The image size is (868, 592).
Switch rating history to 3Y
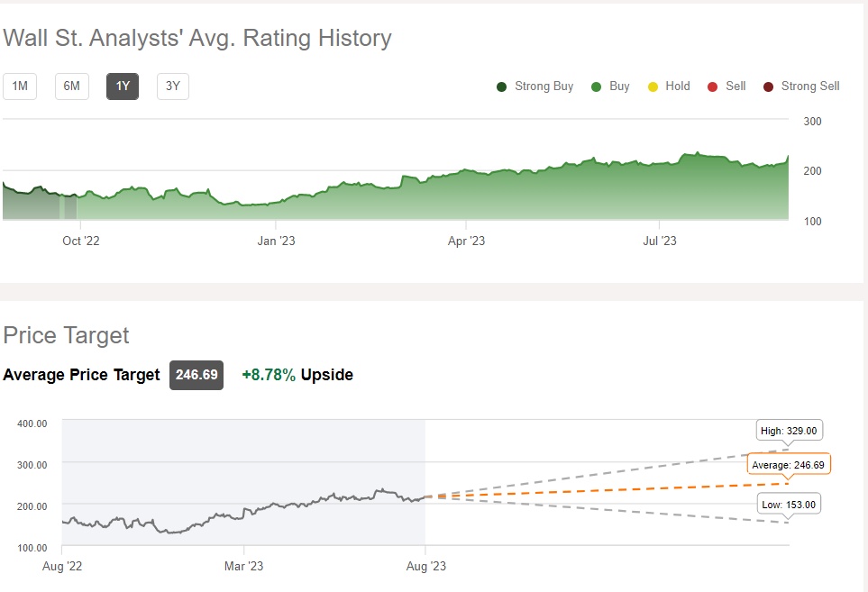pos(173,87)
